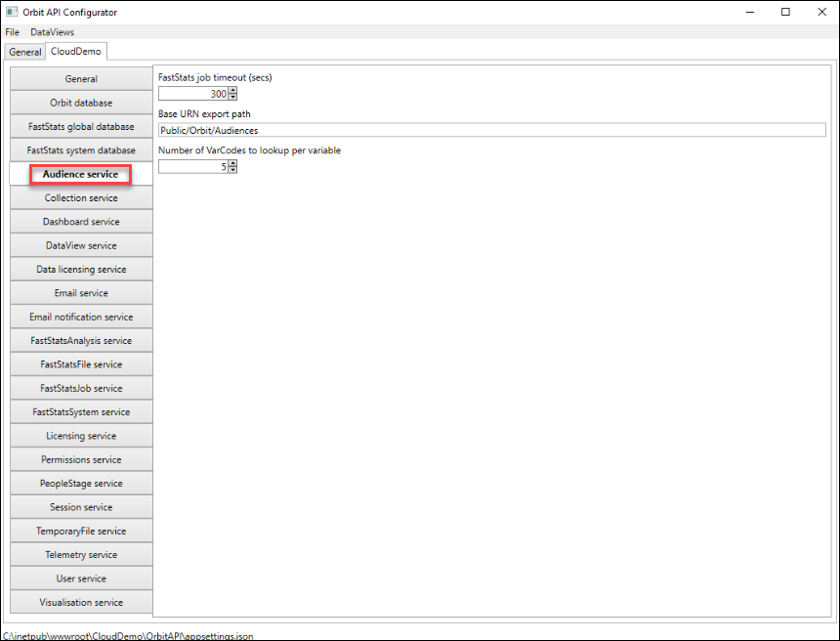This screenshot has height=641, width=840.
Task: Open Telemetry service settings
Action: (x=81, y=555)
